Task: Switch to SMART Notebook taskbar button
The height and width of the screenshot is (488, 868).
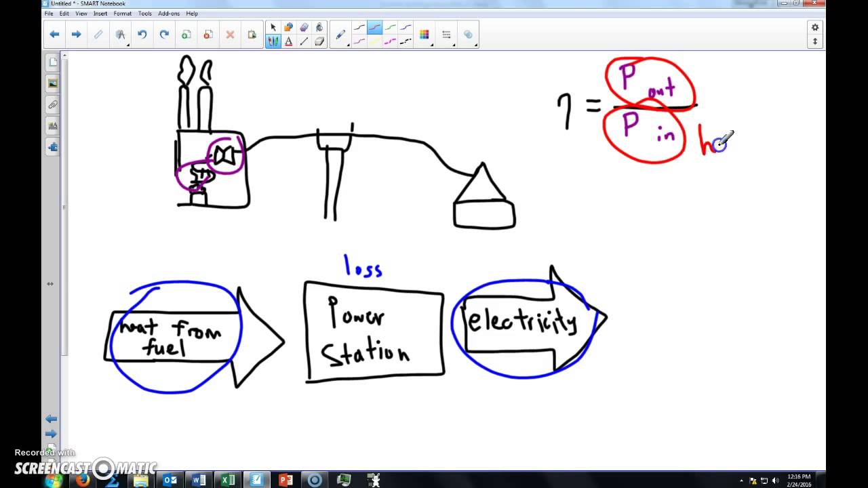Action: [x=257, y=480]
